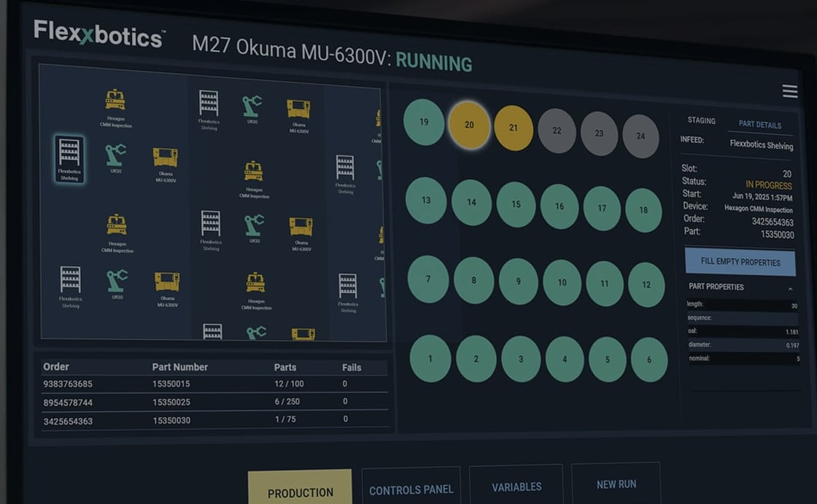The width and height of the screenshot is (817, 504).
Task: Click the Production button
Action: point(300,492)
